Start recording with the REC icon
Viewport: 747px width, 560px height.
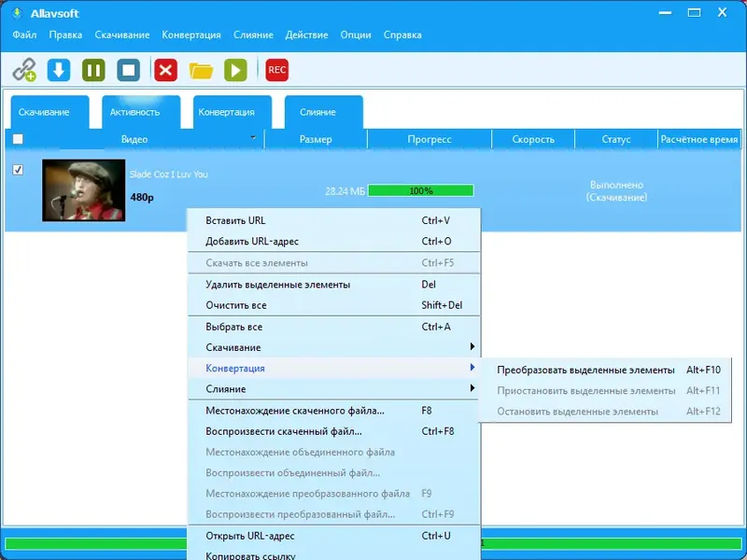275,69
